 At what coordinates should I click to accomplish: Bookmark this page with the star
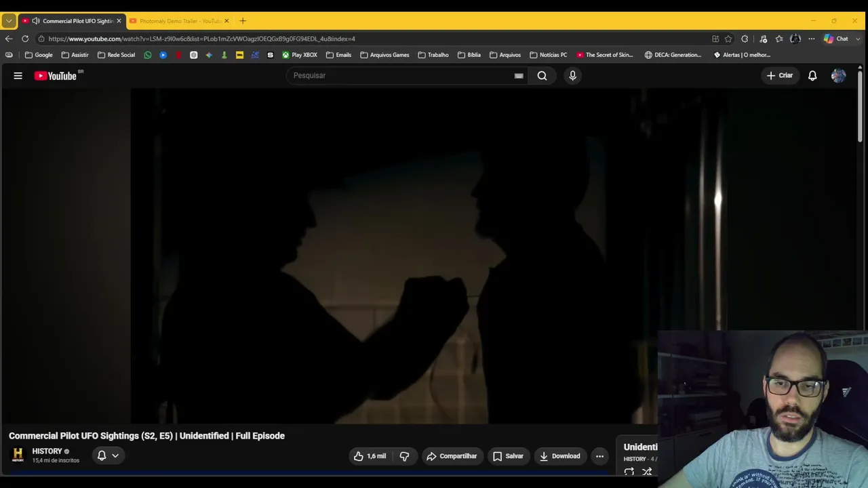[x=728, y=39]
